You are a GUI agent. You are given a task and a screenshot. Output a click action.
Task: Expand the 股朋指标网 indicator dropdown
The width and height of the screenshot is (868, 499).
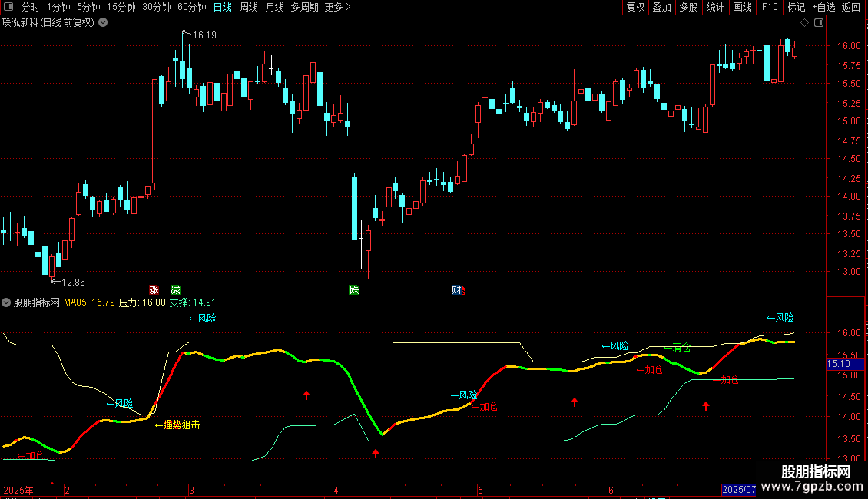pos(6,302)
